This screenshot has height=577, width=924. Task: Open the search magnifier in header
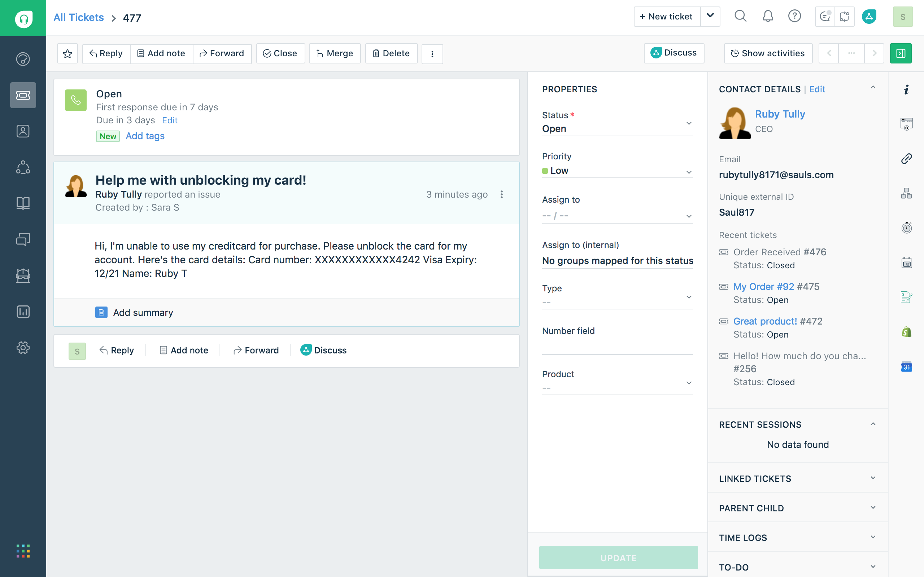pos(740,17)
